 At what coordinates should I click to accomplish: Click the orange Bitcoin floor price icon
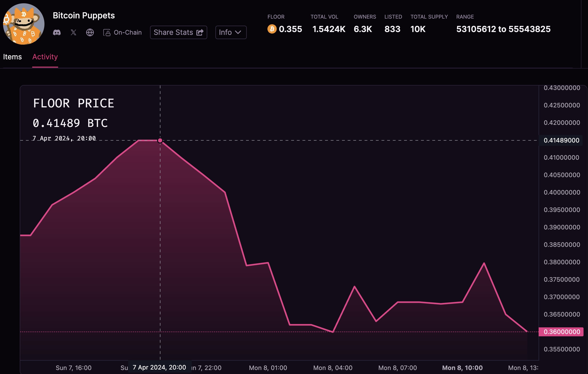[272, 29]
